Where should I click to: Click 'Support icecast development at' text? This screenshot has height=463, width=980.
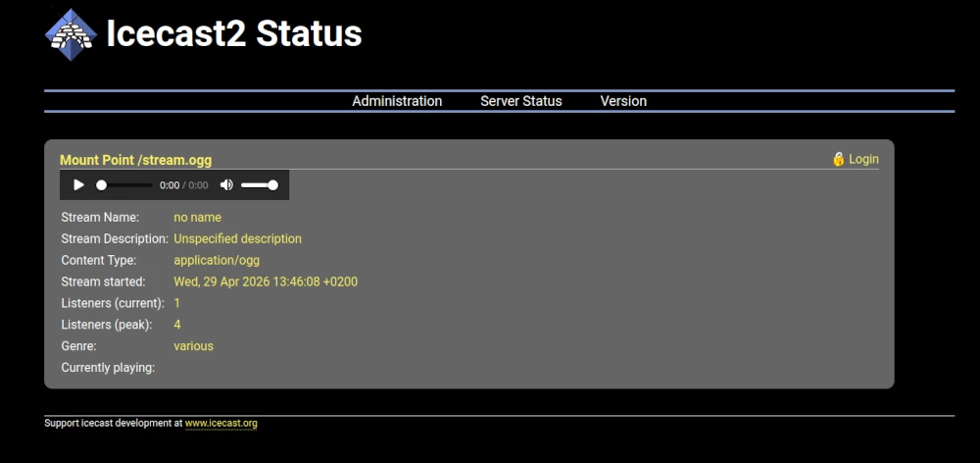[113, 424]
